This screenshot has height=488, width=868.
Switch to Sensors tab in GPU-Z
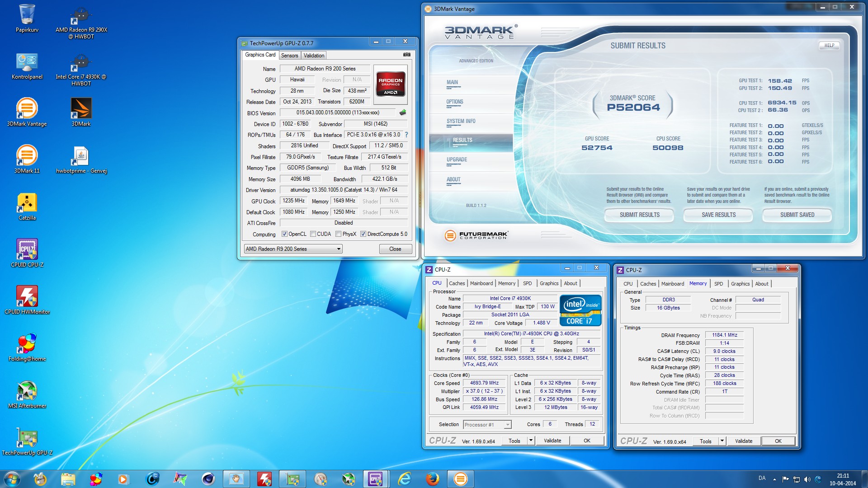289,56
